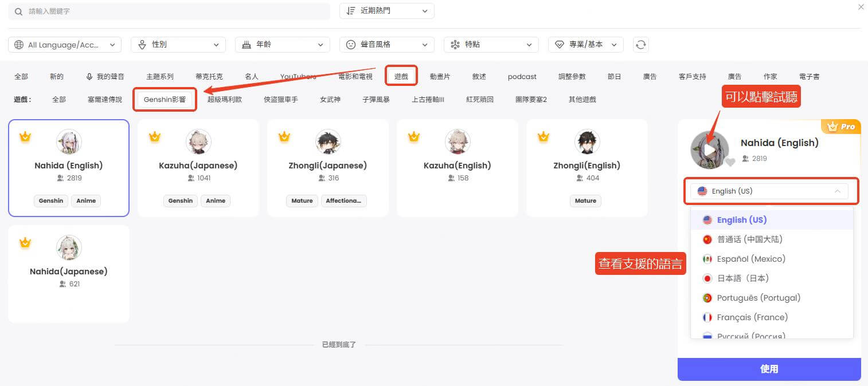Switch to the 動畫片 tab

[x=440, y=76]
